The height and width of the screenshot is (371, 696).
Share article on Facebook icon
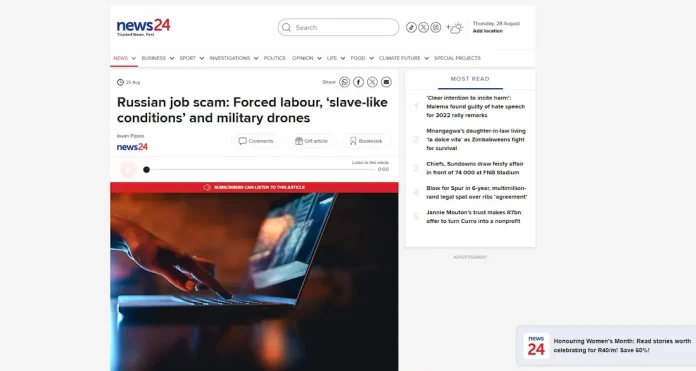point(359,82)
